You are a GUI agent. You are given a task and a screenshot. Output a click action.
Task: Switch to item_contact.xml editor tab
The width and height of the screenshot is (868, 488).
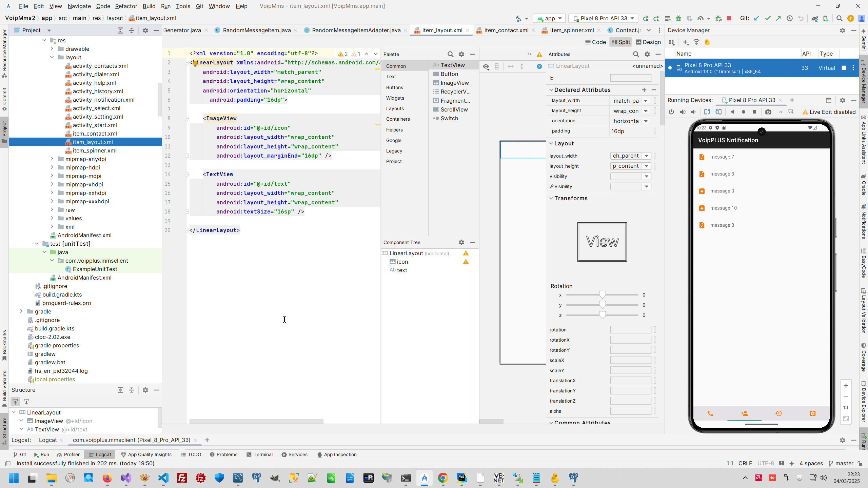point(506,30)
